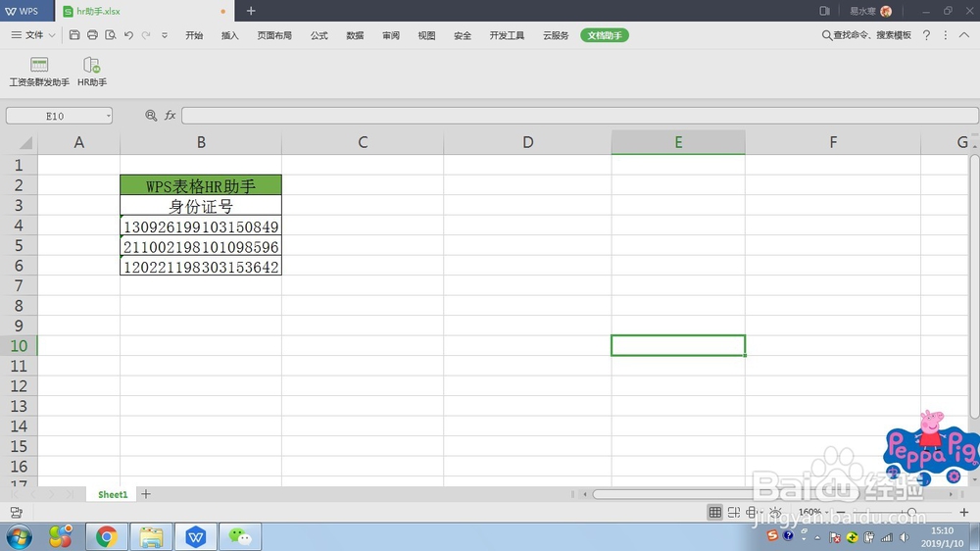This screenshot has height=551, width=980.
Task: Open the Windows Start button
Action: (20, 536)
